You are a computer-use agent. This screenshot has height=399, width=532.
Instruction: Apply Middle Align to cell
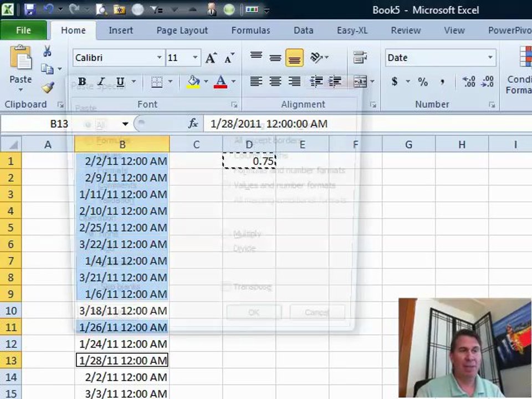(275, 58)
